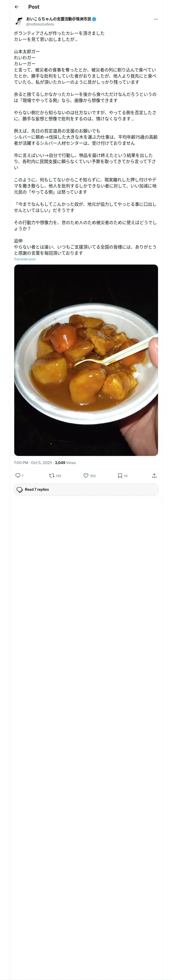Open the share icon menu
The height and width of the screenshot is (980, 172).
[154, 475]
